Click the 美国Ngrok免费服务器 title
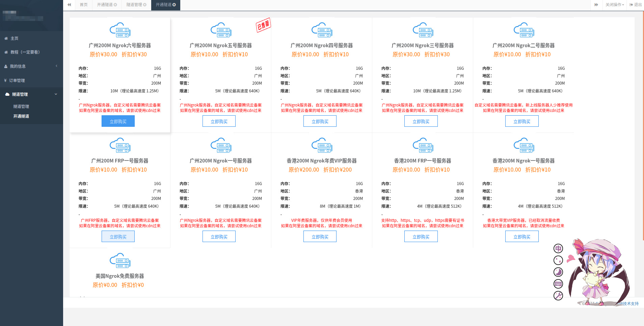Viewport: 644px width, 326px height. (x=120, y=276)
